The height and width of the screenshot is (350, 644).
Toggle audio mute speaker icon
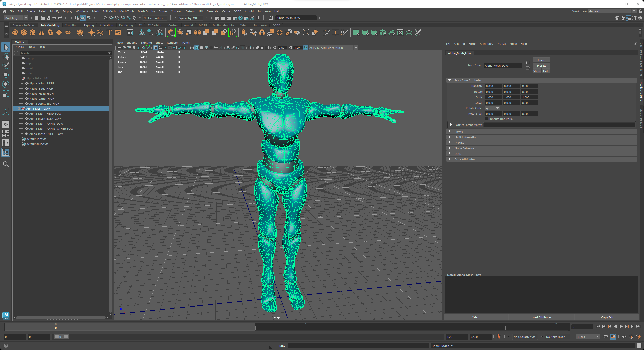point(624,337)
